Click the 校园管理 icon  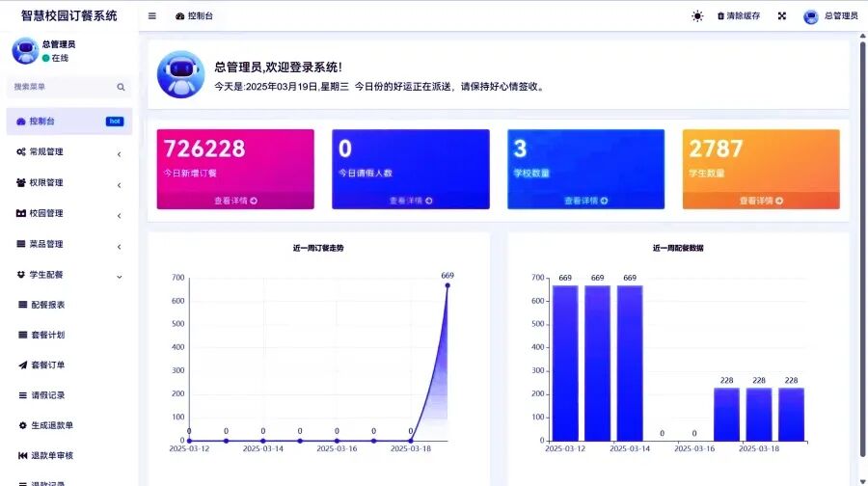point(21,213)
